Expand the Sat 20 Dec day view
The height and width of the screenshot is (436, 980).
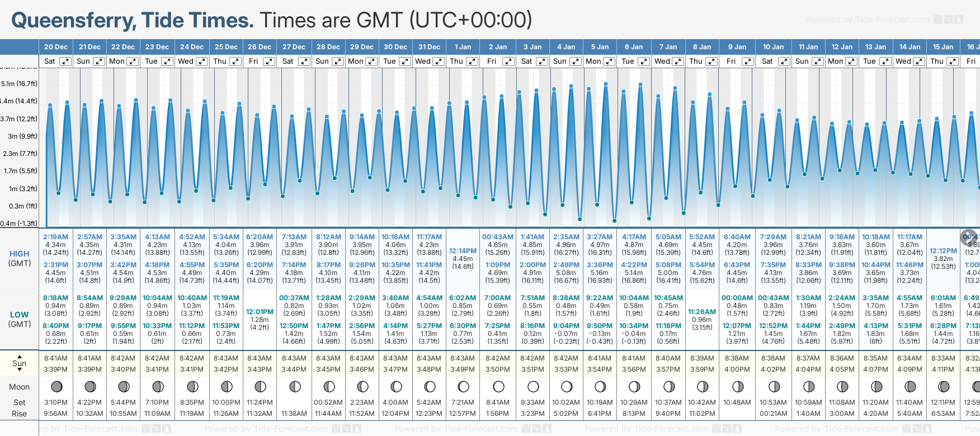click(65, 61)
